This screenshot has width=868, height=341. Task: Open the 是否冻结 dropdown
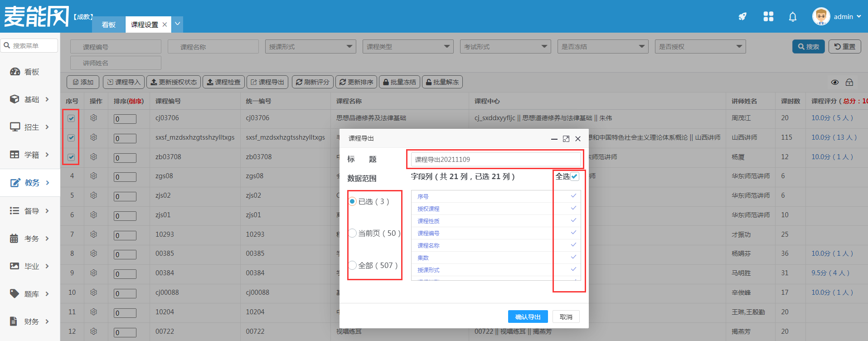[x=603, y=47]
